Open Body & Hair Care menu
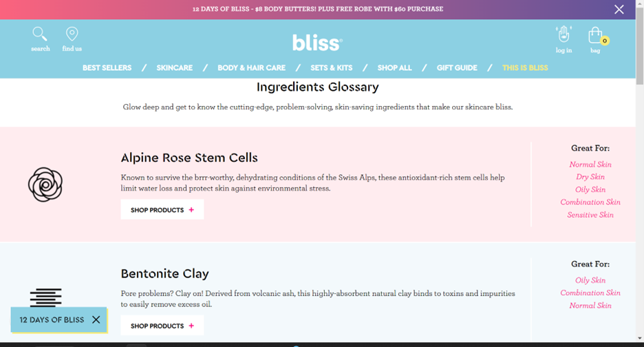Viewport: 644px width, 347px height. [x=251, y=68]
